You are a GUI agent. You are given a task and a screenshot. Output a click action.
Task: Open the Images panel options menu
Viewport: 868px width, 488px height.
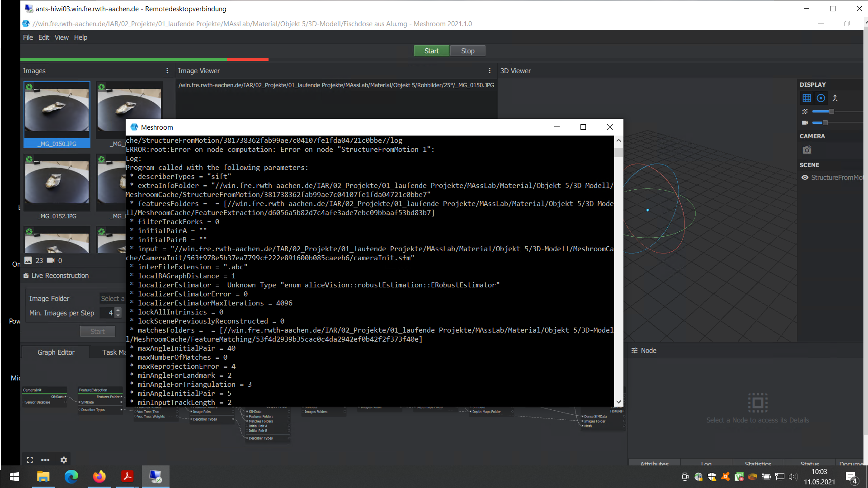coord(167,70)
